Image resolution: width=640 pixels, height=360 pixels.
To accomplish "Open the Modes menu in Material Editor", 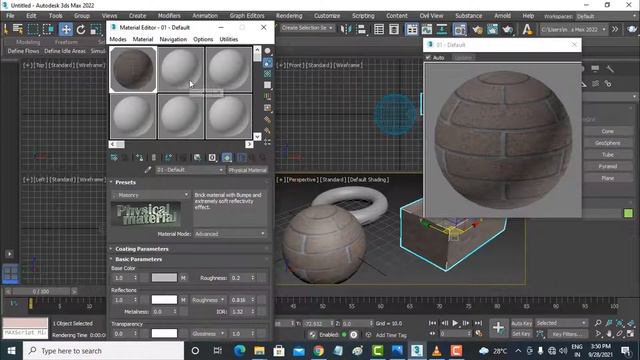I will click(x=118, y=39).
